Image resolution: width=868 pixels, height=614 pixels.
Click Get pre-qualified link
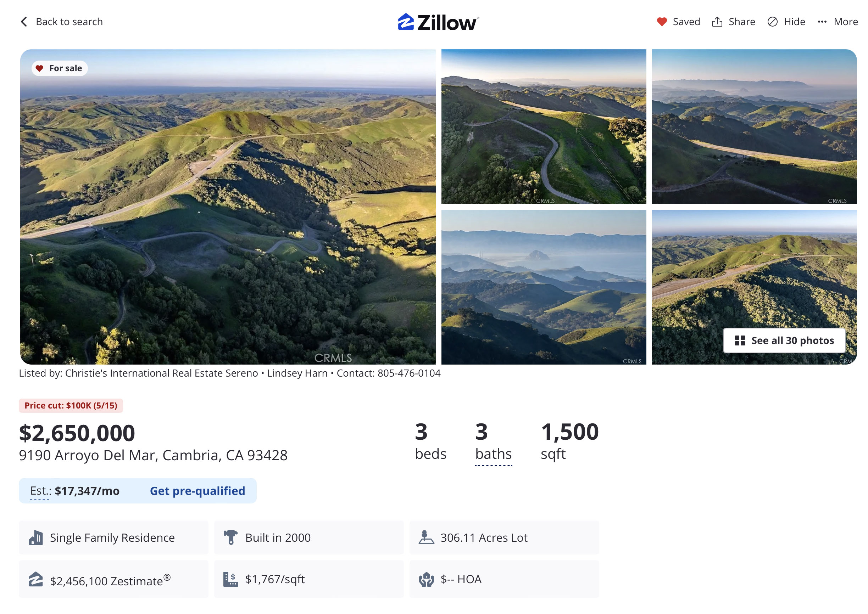pyautogui.click(x=197, y=490)
